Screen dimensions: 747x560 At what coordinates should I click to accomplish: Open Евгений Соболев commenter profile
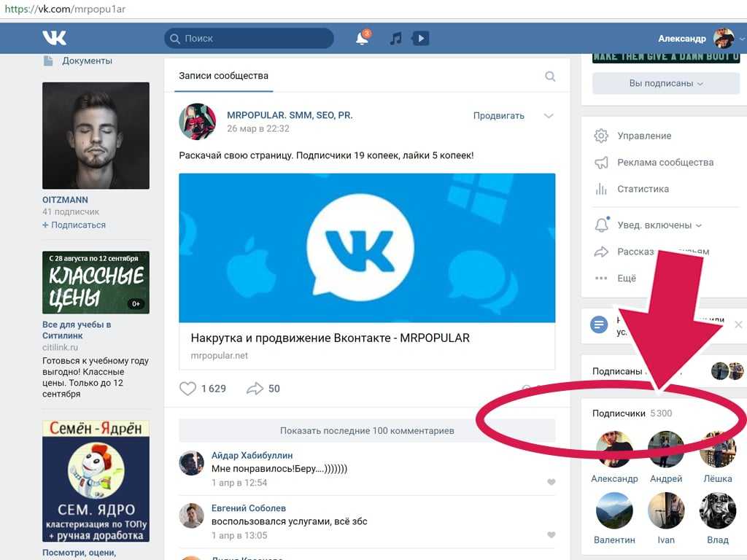point(249,508)
